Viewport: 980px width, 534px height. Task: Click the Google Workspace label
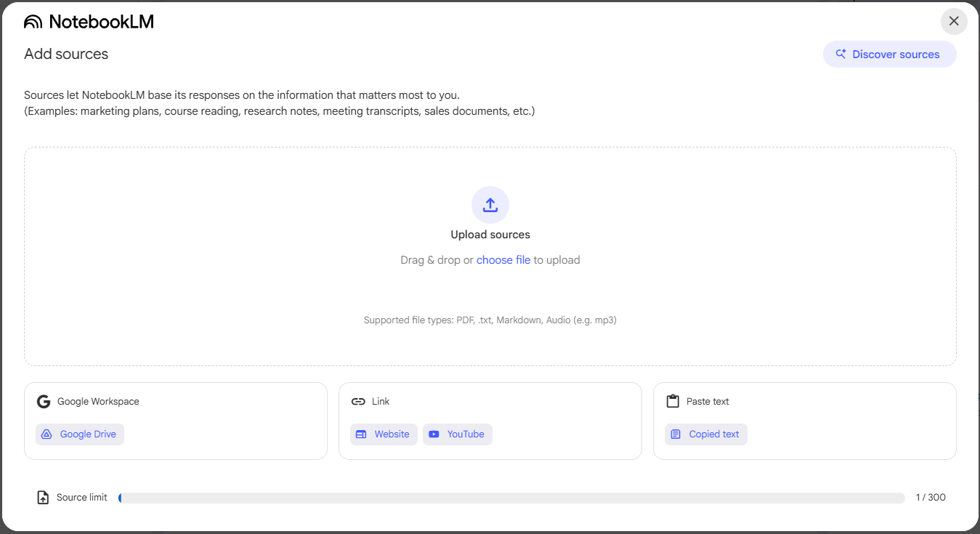[x=98, y=402]
